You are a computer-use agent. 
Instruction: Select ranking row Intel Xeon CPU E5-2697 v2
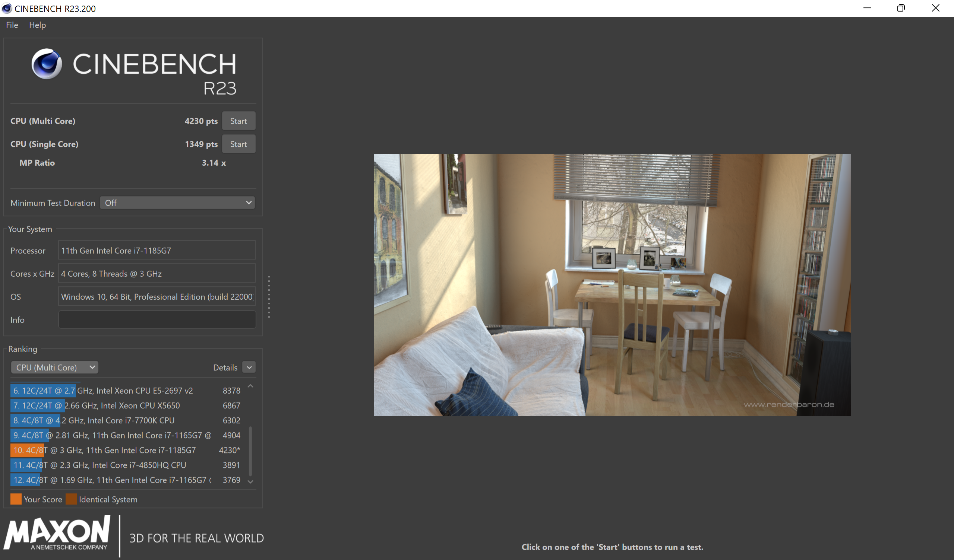[x=126, y=391]
